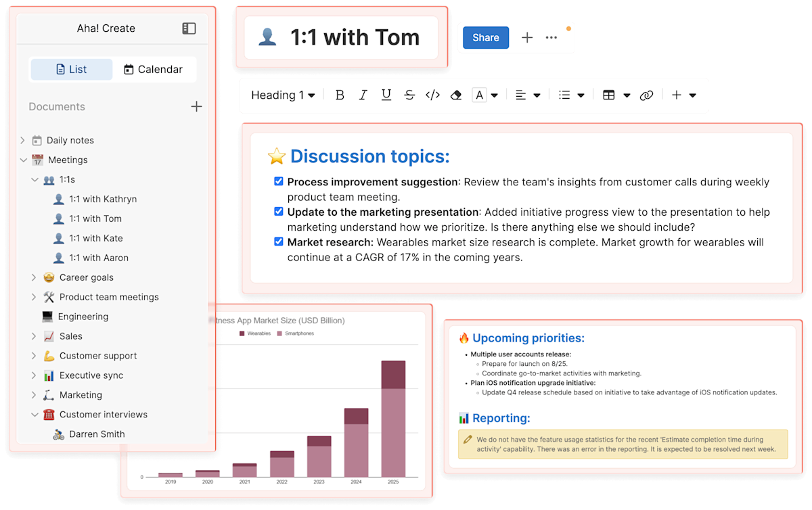Expand the Daily notes folder
The image size is (812, 510).
coord(22,141)
